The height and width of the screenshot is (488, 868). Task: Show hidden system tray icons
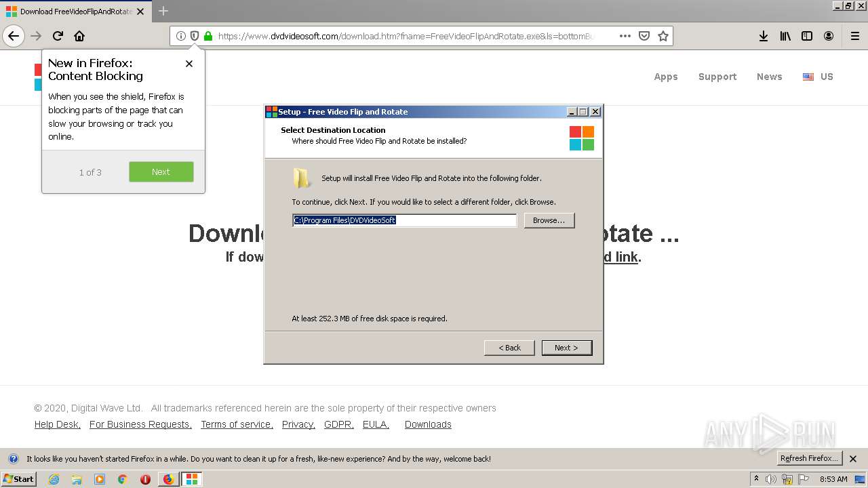pyautogui.click(x=757, y=479)
